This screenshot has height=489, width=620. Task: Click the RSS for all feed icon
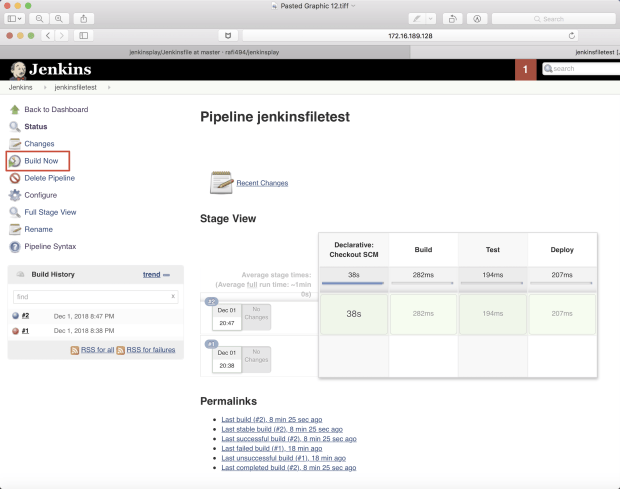[x=75, y=350]
